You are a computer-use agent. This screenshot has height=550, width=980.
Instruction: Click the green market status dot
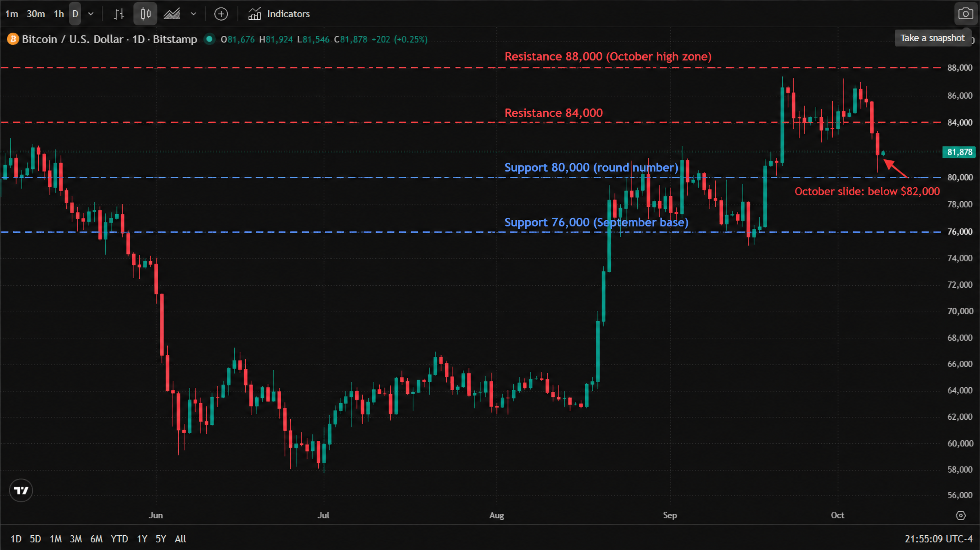209,39
